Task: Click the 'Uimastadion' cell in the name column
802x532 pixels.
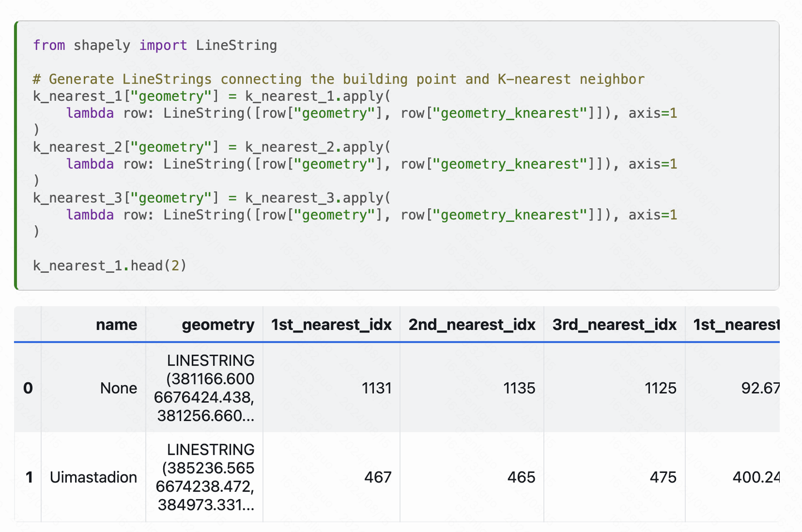Action: 93,477
